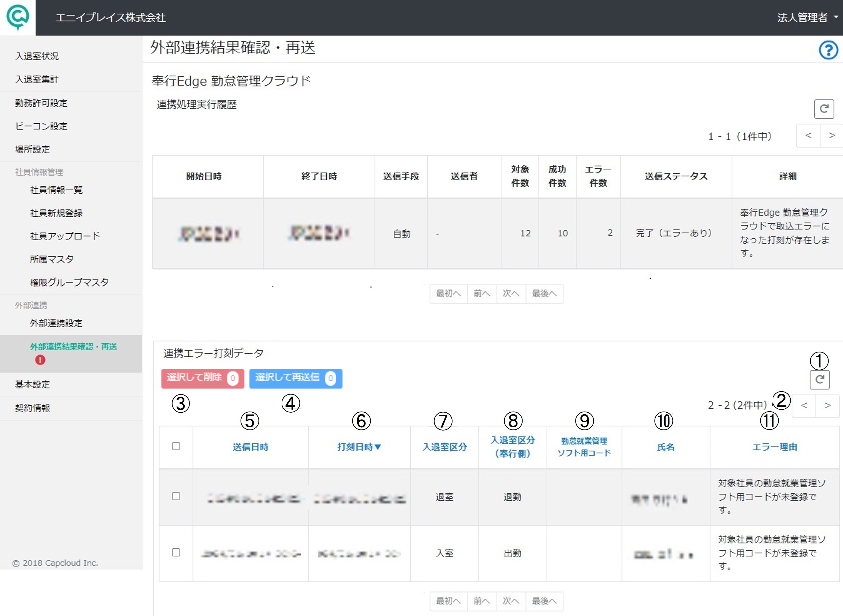Open 入退室集計 menu
Viewport: 843px width, 616px height.
click(x=37, y=79)
